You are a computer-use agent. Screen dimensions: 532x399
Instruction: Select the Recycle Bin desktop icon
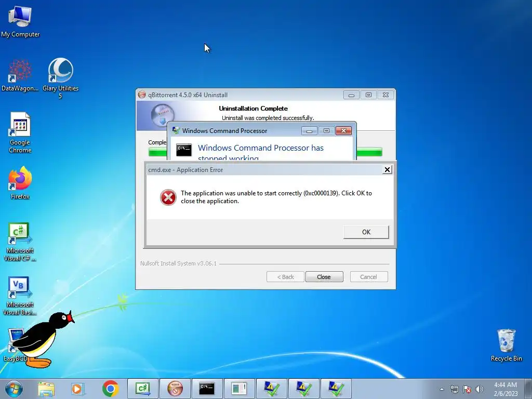506,345
